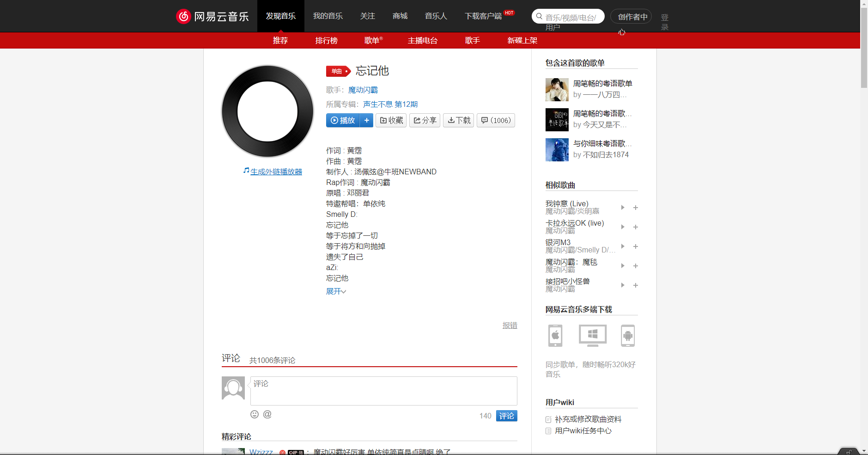This screenshot has width=868, height=455.
Task: Open the 我的音乐 tab
Action: click(x=328, y=16)
